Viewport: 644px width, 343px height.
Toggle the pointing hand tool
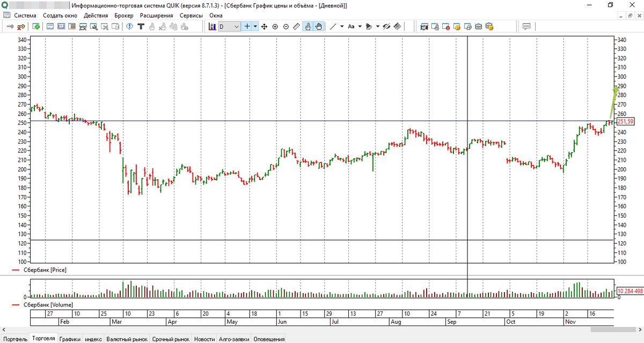pyautogui.click(x=308, y=26)
